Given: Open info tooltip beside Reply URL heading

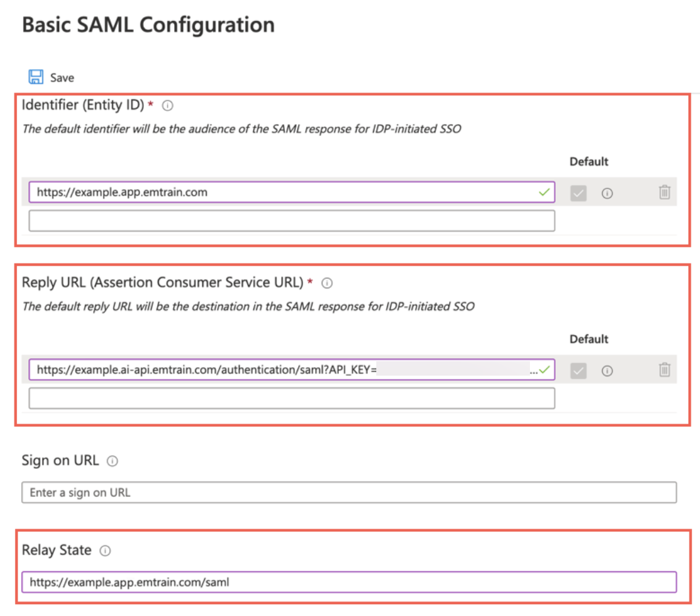Looking at the screenshot, I should [x=327, y=283].
